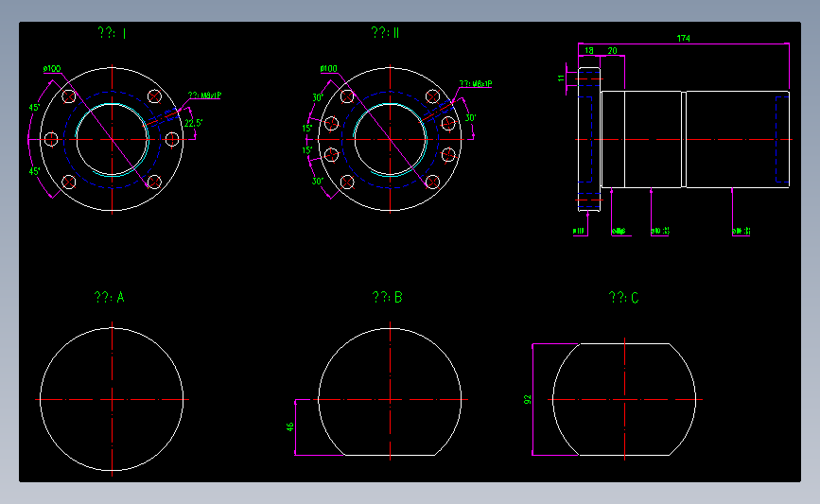Image resolution: width=820 pixels, height=504 pixels.
Task: Click the '??: I' view title
Action: (112, 33)
